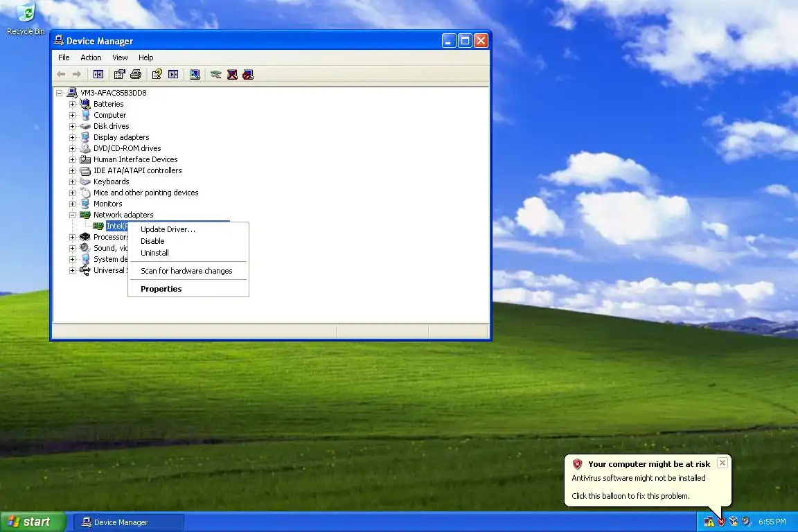798x532 pixels.
Task: Click the Network adapters category icon
Action: (85, 215)
